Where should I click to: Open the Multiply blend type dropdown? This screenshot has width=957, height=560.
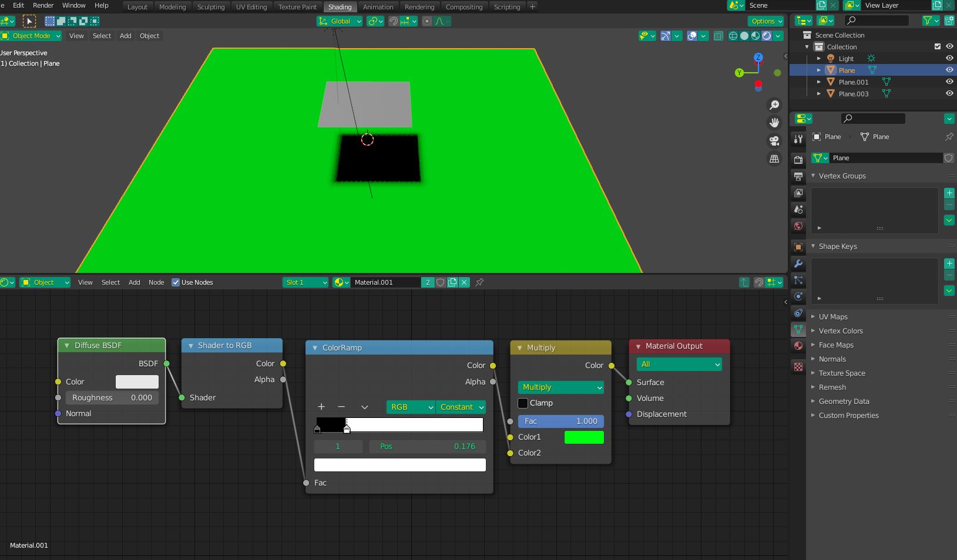(x=561, y=387)
